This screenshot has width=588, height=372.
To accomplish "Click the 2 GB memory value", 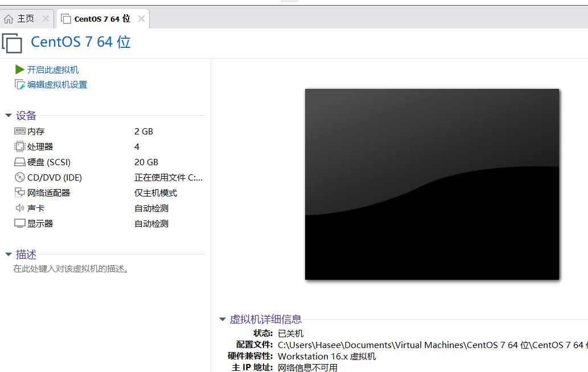I will (x=143, y=132).
